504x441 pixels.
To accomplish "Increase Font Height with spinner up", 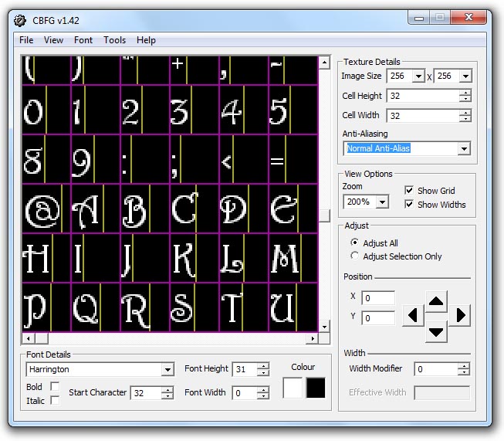I will (x=263, y=366).
